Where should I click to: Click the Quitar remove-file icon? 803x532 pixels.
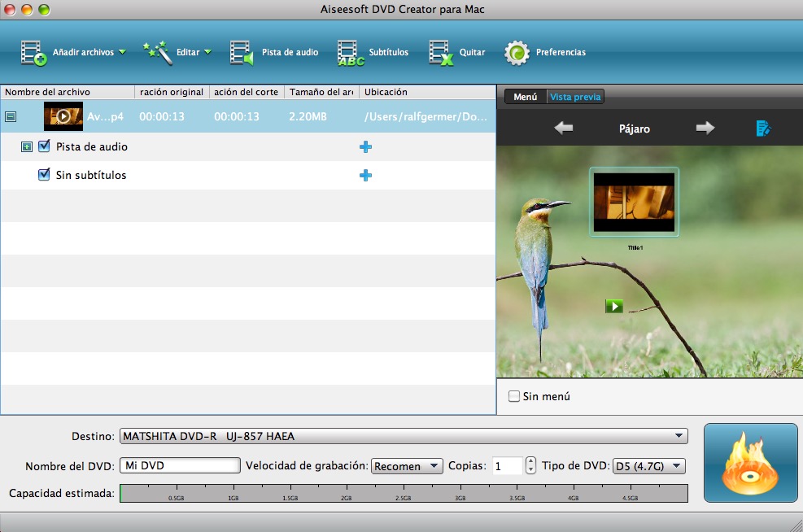442,53
